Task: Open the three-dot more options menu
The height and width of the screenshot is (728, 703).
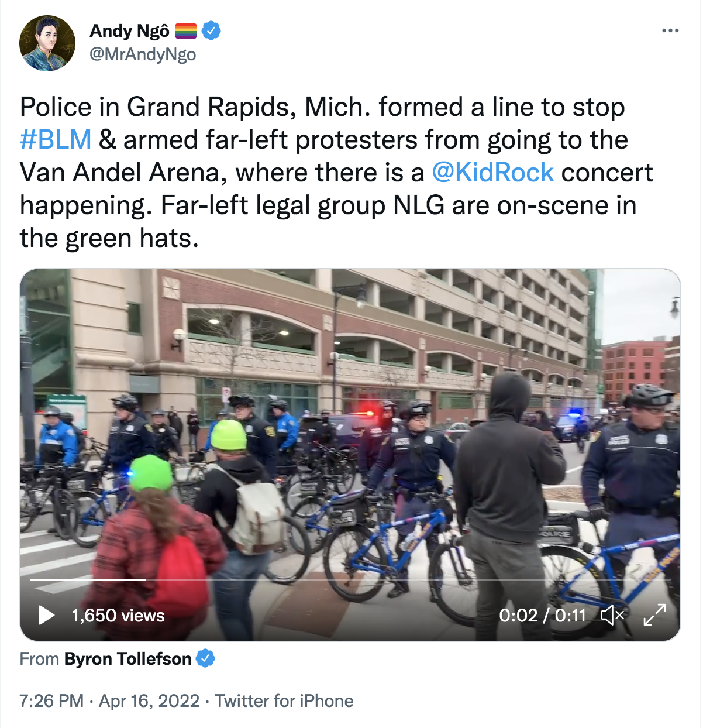Action: (670, 30)
